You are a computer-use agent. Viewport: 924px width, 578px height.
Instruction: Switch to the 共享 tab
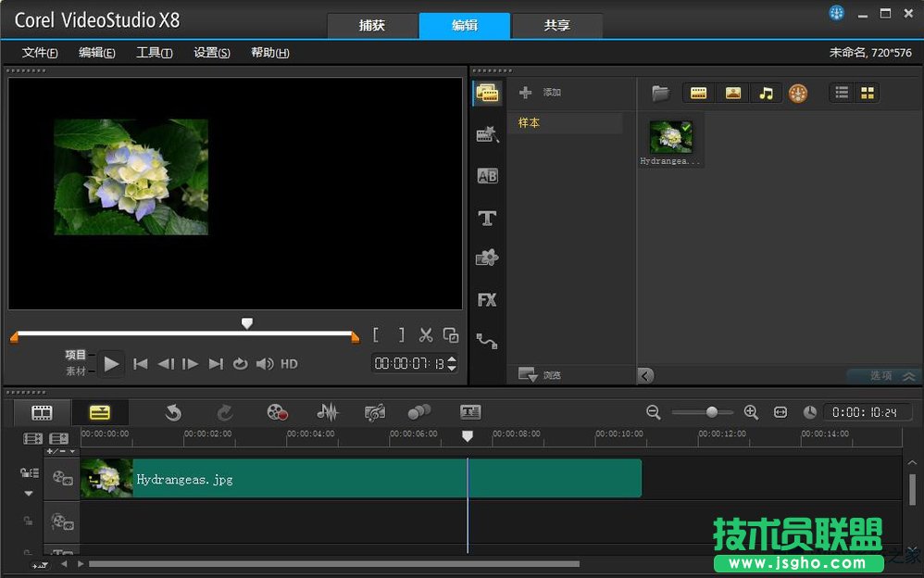556,26
